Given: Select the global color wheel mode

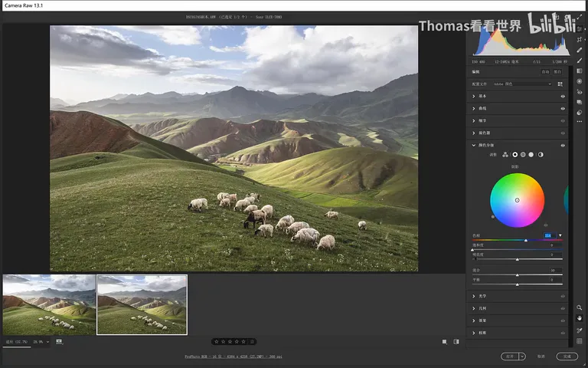Looking at the screenshot, I should click(x=541, y=155).
